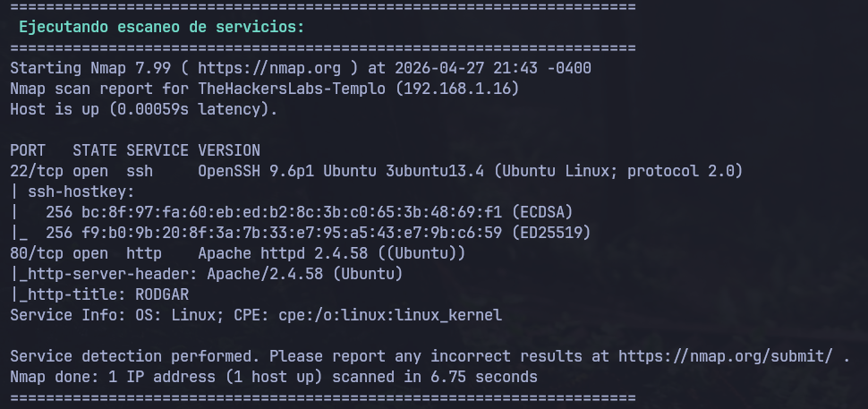
Task: Click the 'Nmap done' summary line
Action: coord(274,378)
